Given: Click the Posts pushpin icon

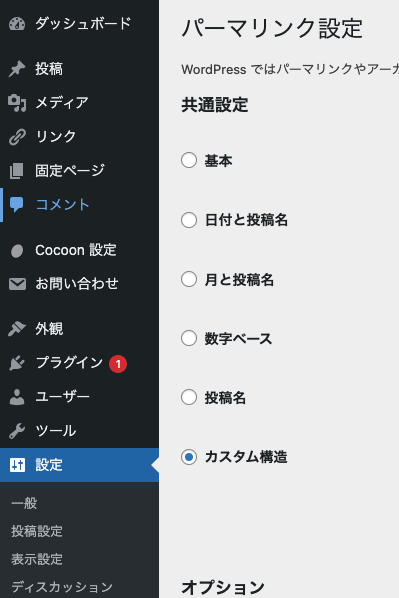Looking at the screenshot, I should click(17, 69).
